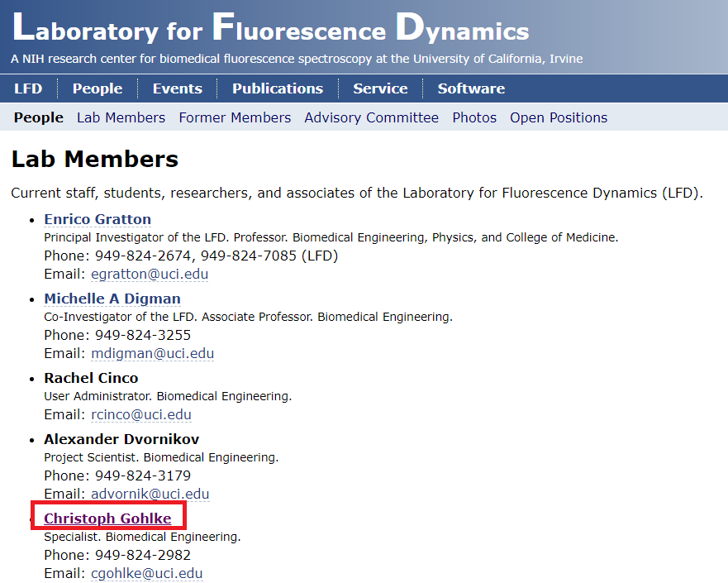Email rcinco@uci.edu
Screen dimensions: 728x583
(141, 414)
